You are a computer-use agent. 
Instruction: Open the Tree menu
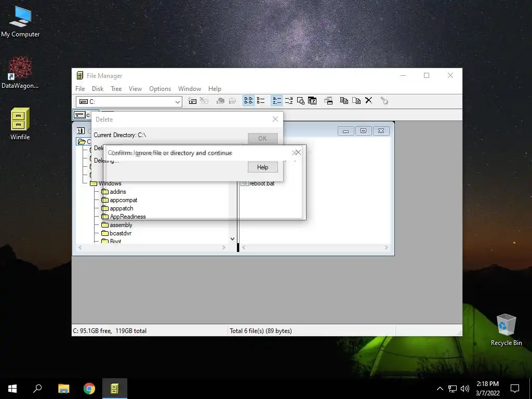[116, 88]
